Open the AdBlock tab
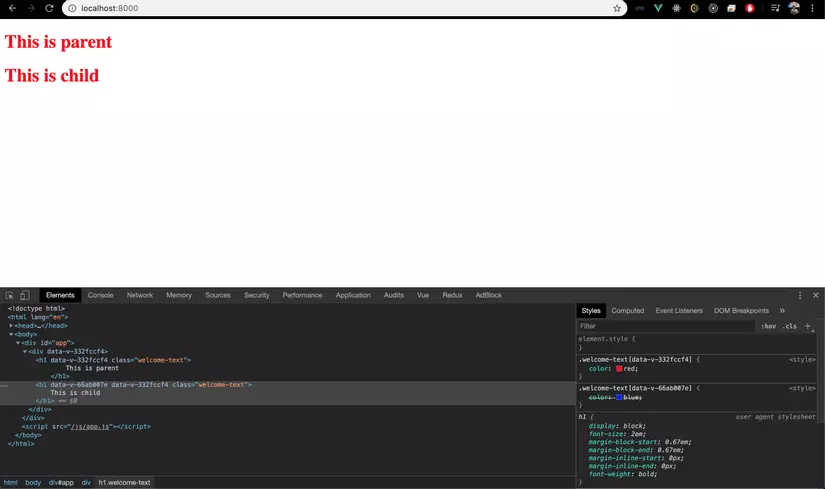The width and height of the screenshot is (825, 489). pyautogui.click(x=489, y=295)
